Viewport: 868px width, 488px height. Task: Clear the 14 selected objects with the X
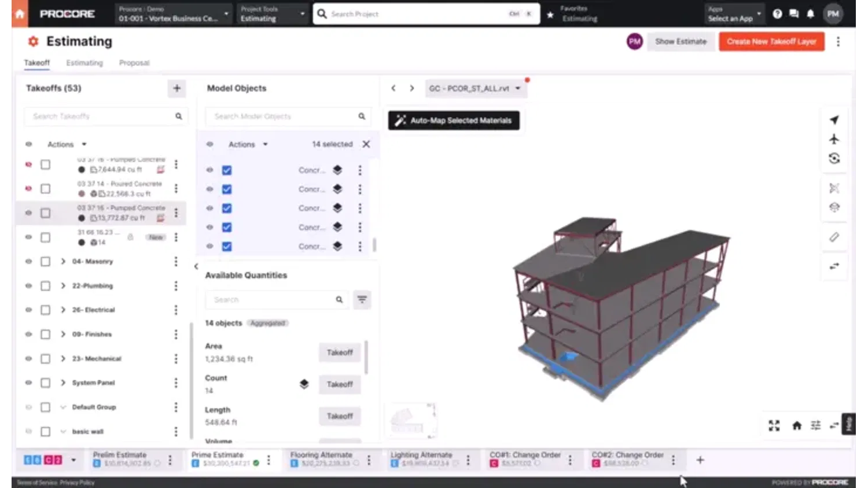click(x=366, y=144)
